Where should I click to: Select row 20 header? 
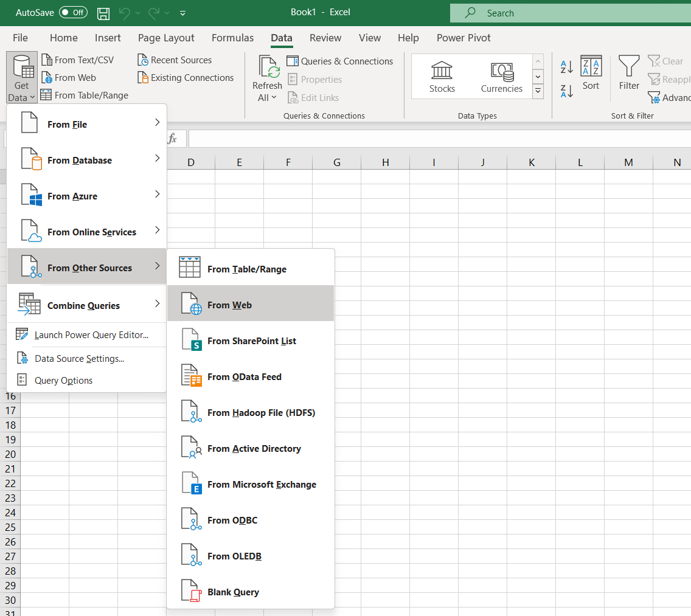click(x=10, y=454)
